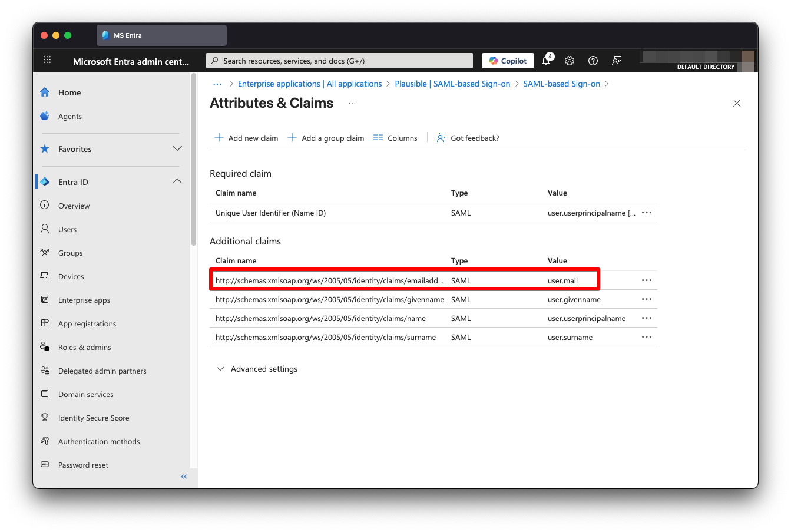Click the search resources field

tap(339, 60)
